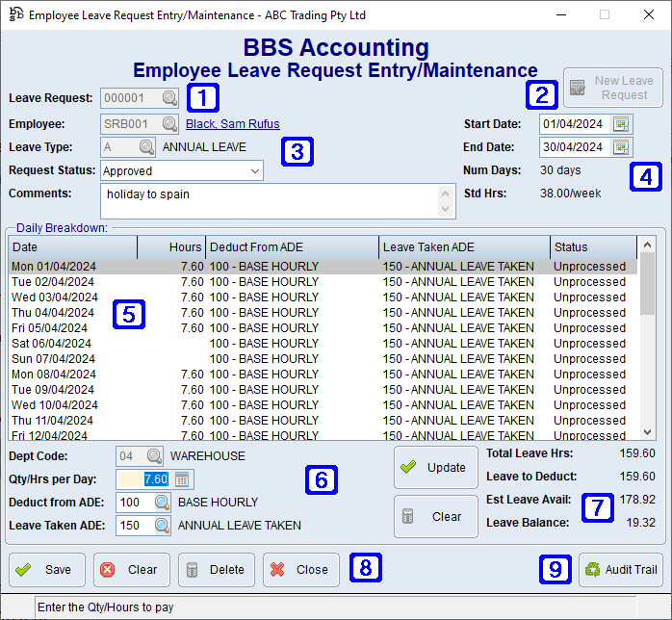Click the Close button at bottom
Viewport: 672px width, 620px height.
click(300, 570)
